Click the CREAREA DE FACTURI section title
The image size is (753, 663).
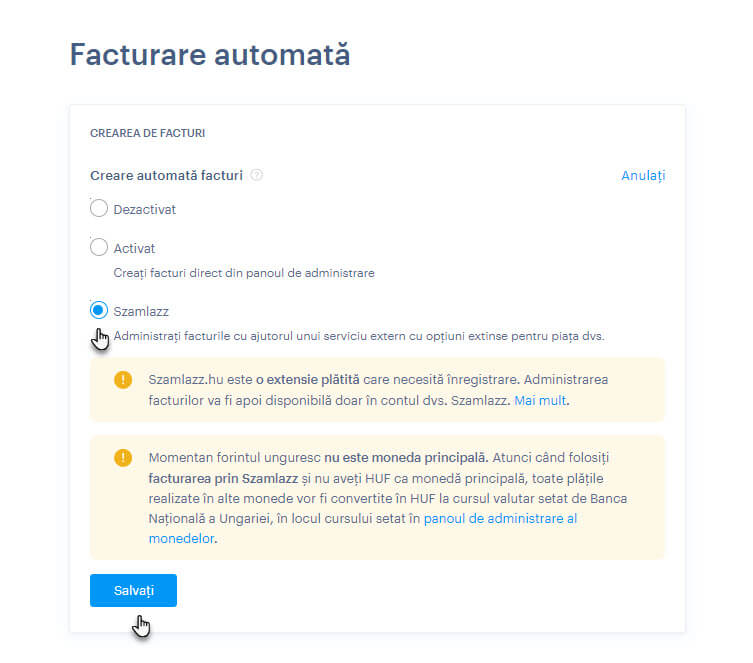[x=147, y=133]
